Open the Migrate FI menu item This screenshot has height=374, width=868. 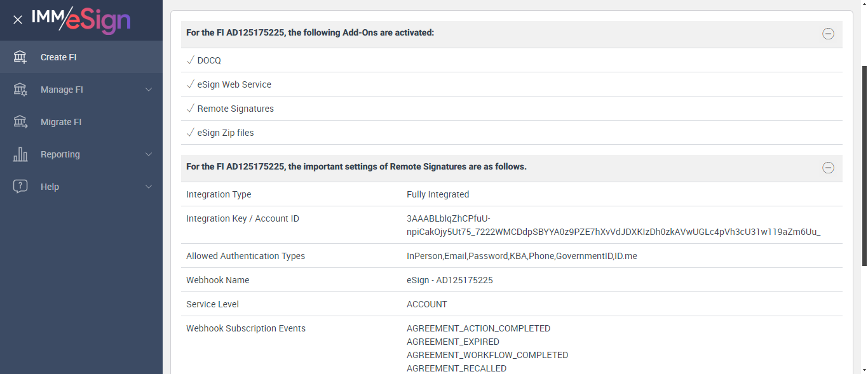click(61, 122)
